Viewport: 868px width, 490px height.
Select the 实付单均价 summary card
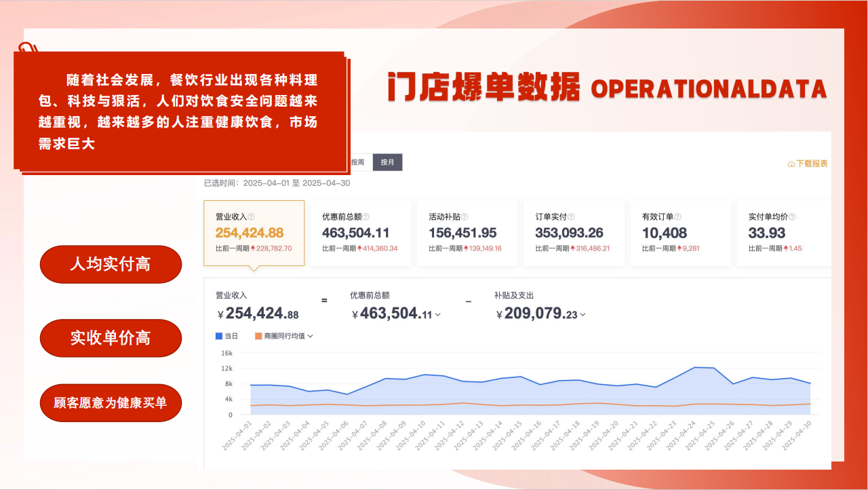784,233
